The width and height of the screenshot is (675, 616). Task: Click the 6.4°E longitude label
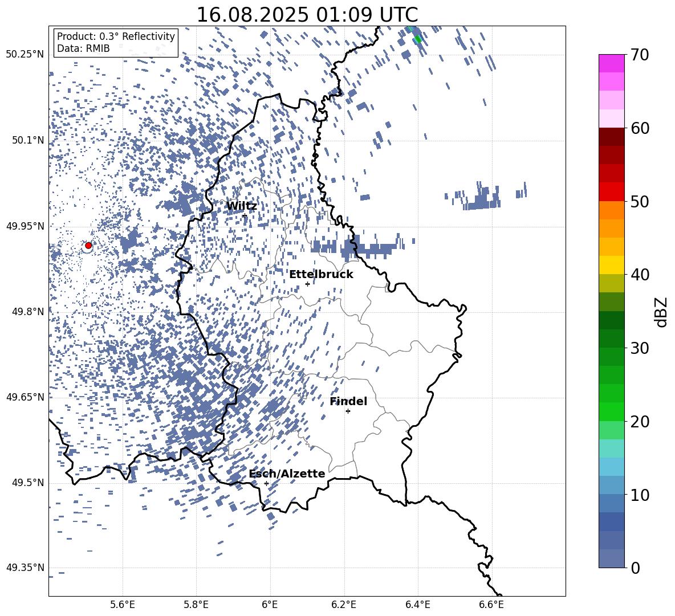coord(417,605)
